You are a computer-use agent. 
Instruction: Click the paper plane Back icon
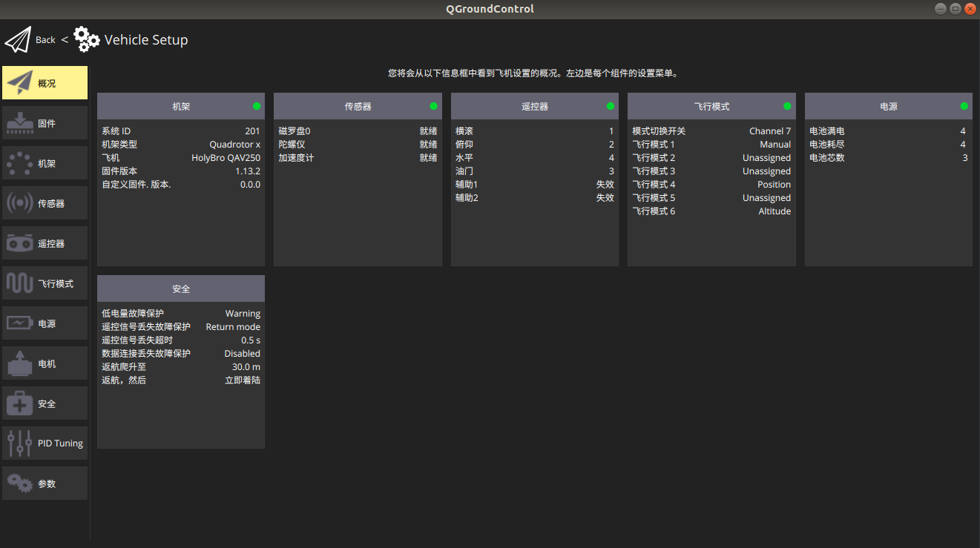[18, 39]
